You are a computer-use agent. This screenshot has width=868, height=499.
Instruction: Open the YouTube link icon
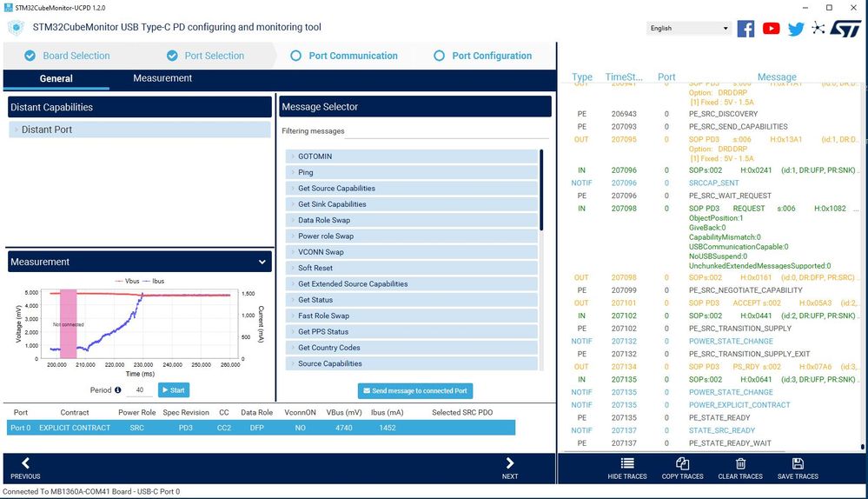click(771, 28)
